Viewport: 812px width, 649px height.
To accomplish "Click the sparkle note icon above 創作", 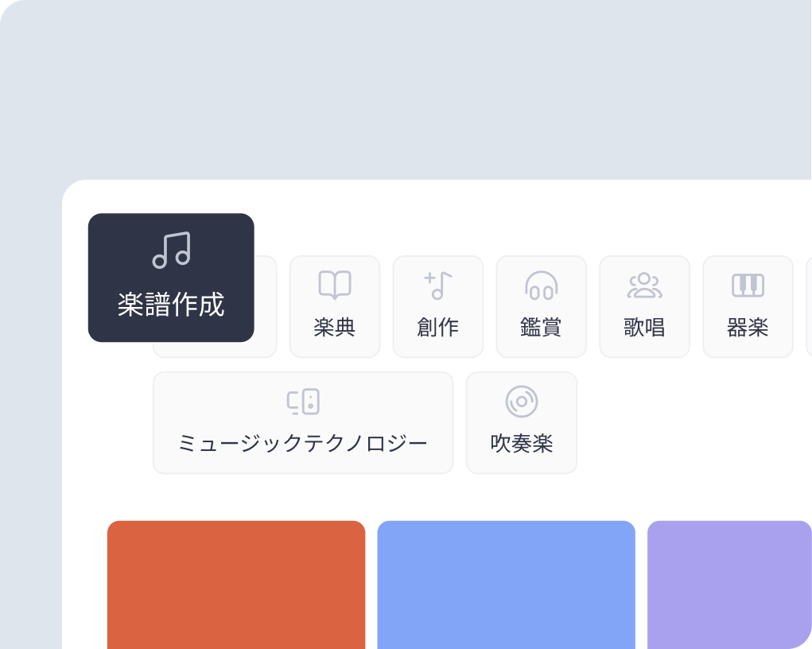I will point(437,283).
